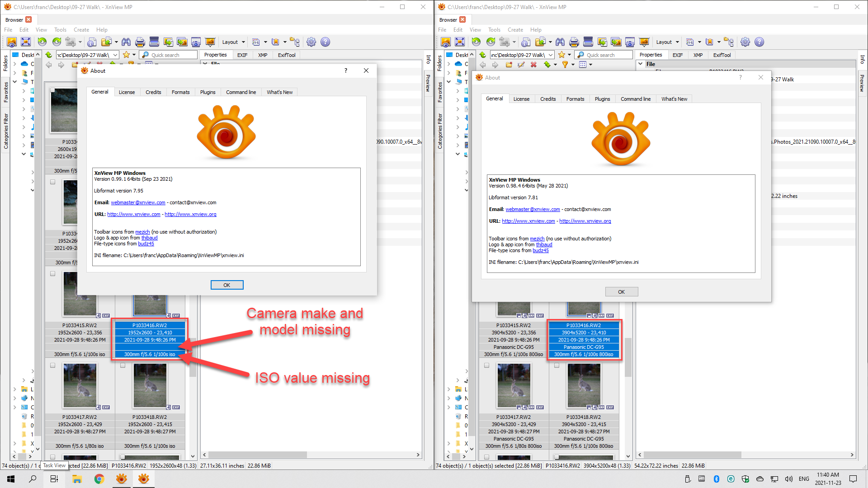Screen dimensions: 868x488
Task: Click the Capture camera icon in left toolbar
Action: [196, 42]
